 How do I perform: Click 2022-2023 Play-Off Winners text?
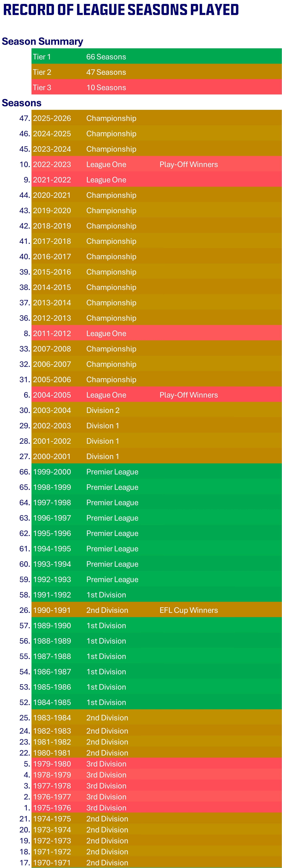[189, 164]
